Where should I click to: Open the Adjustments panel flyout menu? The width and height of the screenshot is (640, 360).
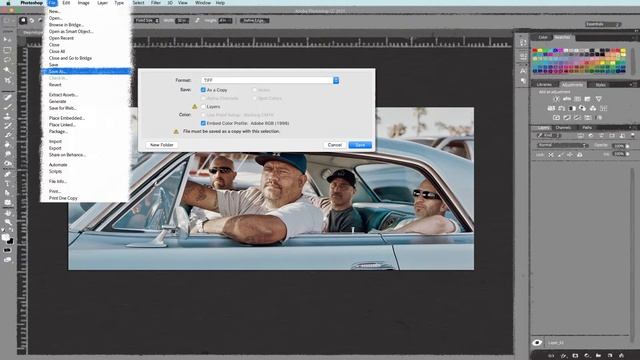(x=632, y=84)
